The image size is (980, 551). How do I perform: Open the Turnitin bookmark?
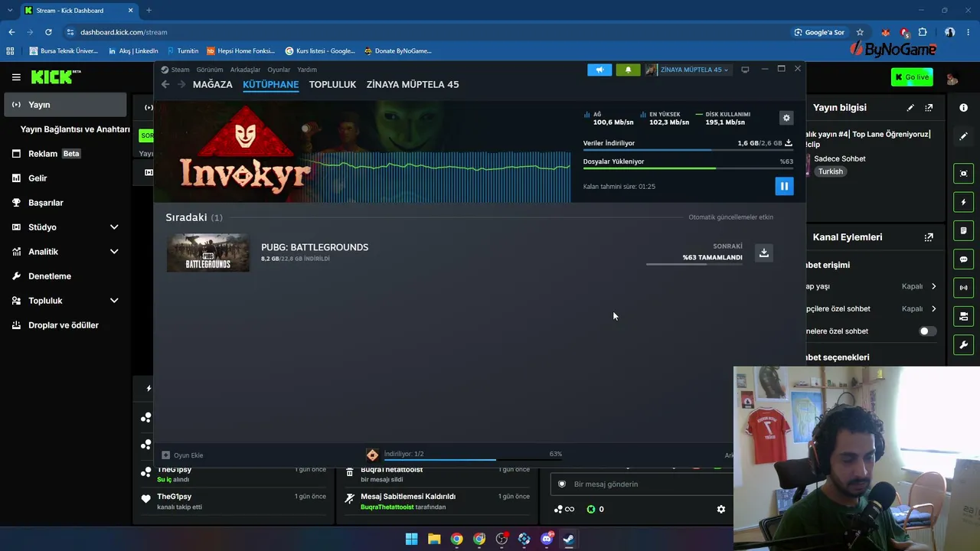pyautogui.click(x=182, y=51)
